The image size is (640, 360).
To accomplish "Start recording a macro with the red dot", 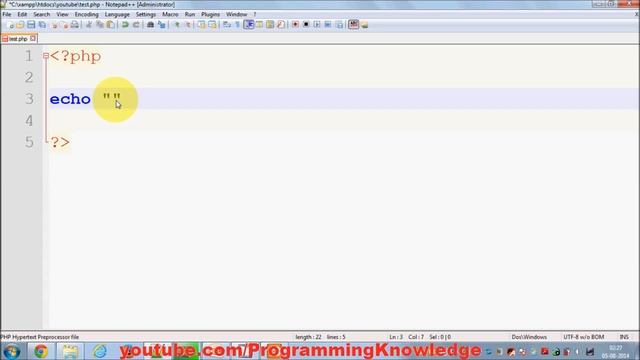I will (295, 25).
